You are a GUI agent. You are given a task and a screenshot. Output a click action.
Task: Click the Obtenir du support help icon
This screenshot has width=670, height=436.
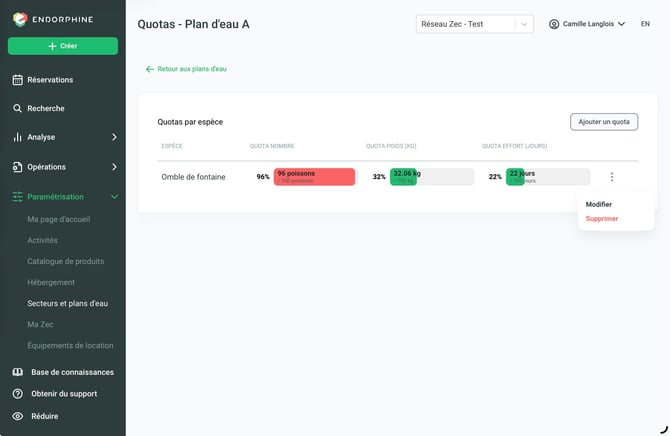coord(18,394)
